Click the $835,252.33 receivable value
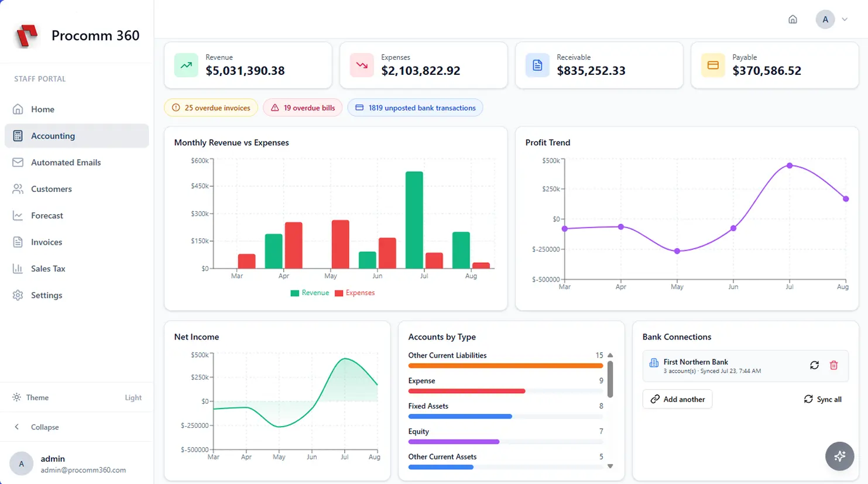Viewport: 868px width, 484px height. pos(591,71)
